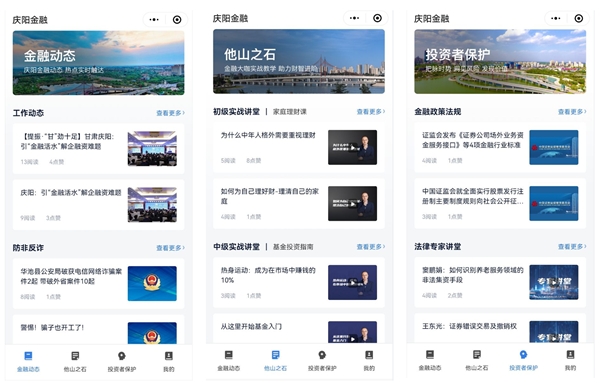Open the 投资者保护 banner image
The height and width of the screenshot is (383, 600).
500,62
